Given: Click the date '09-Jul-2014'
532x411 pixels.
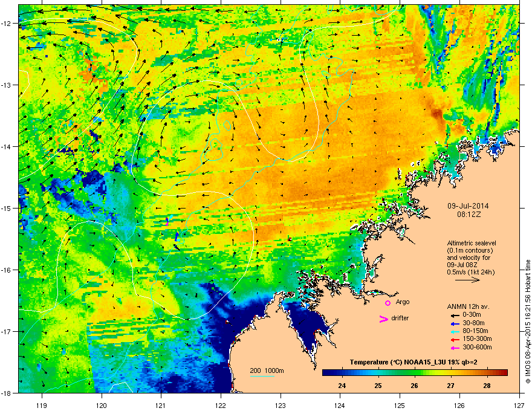Looking at the screenshot, I should coord(468,206).
